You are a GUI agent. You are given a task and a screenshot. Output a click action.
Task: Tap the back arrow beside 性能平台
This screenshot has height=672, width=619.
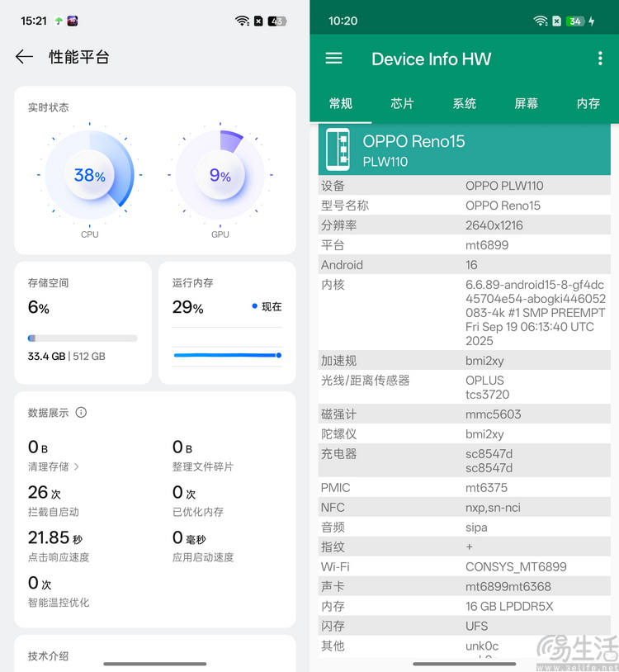(24, 57)
